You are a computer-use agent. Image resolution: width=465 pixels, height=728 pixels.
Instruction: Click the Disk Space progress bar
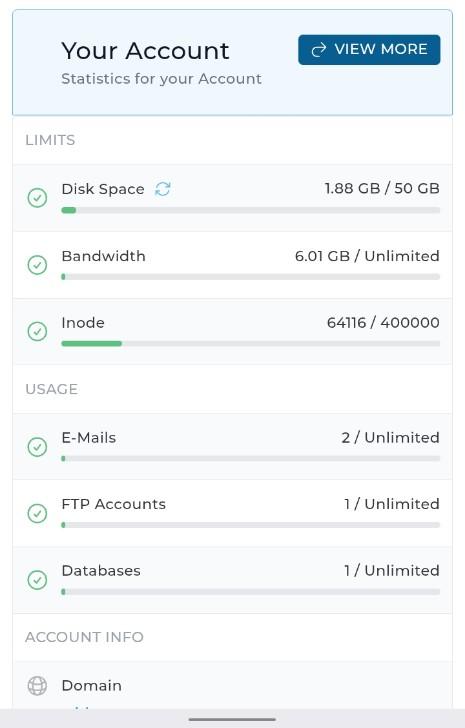tap(251, 210)
